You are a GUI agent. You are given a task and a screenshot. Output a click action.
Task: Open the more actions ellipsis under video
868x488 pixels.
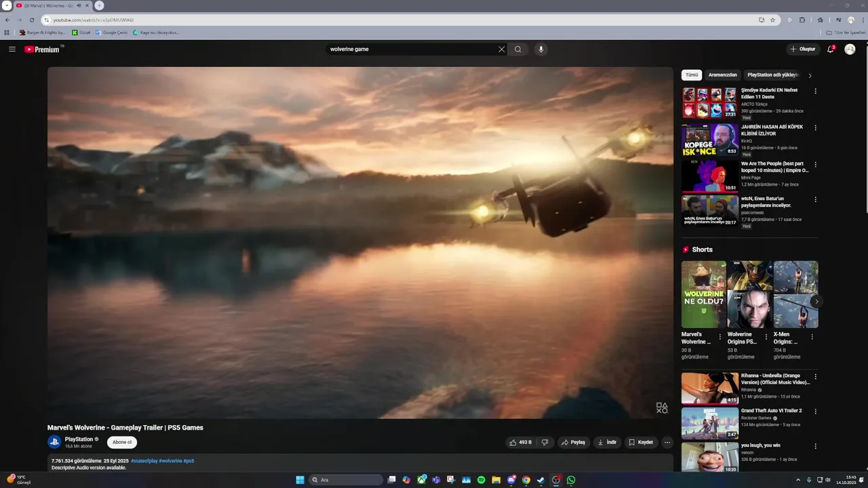coord(667,443)
